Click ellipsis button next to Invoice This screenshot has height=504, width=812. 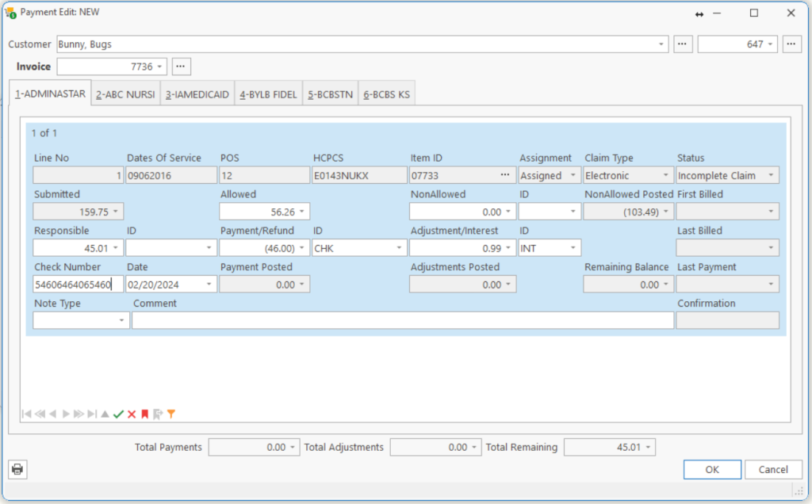point(181,67)
